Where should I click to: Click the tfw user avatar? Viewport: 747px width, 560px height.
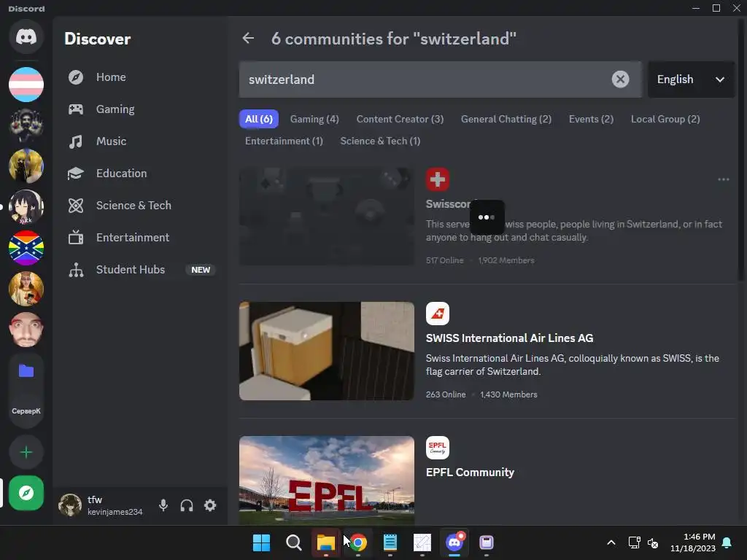click(70, 505)
